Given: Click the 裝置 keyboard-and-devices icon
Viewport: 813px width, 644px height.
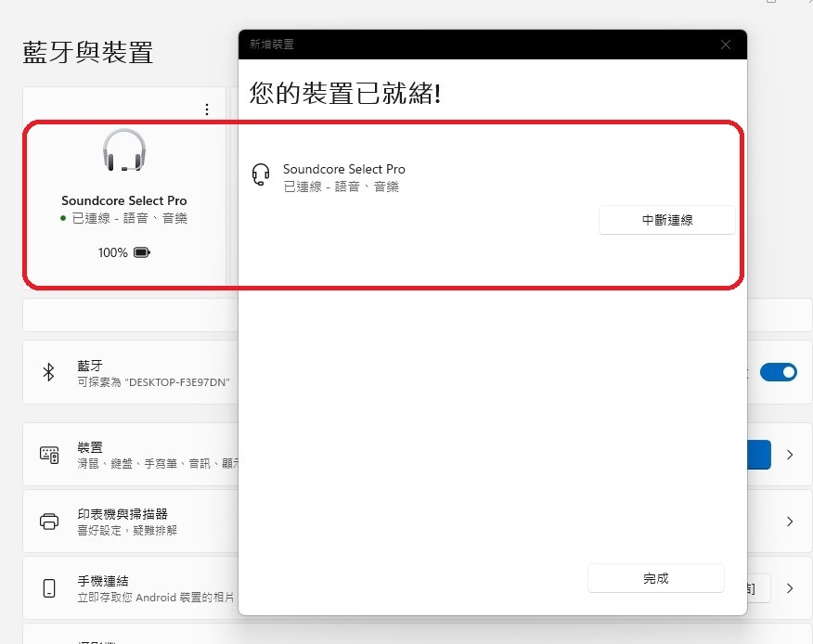Looking at the screenshot, I should tap(49, 455).
